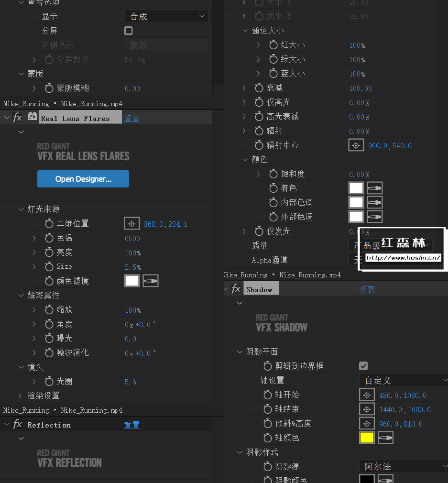This screenshot has height=483, width=448.
Task: Click crosshair point picker for 二维位置
Action: [x=132, y=224]
